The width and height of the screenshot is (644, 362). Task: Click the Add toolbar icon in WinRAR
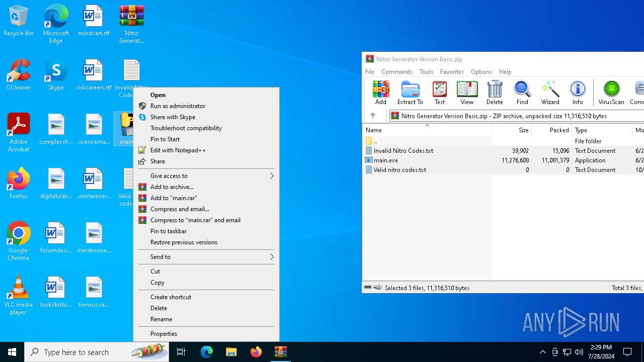coord(381,93)
